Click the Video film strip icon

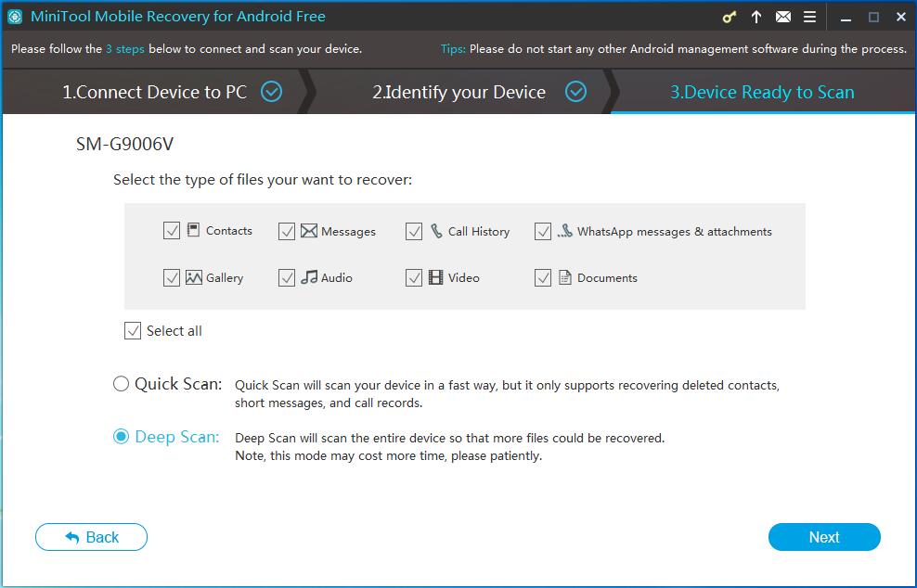(435, 277)
